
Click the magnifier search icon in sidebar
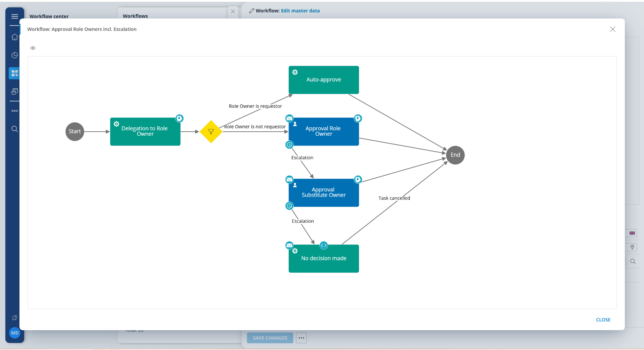point(14,129)
